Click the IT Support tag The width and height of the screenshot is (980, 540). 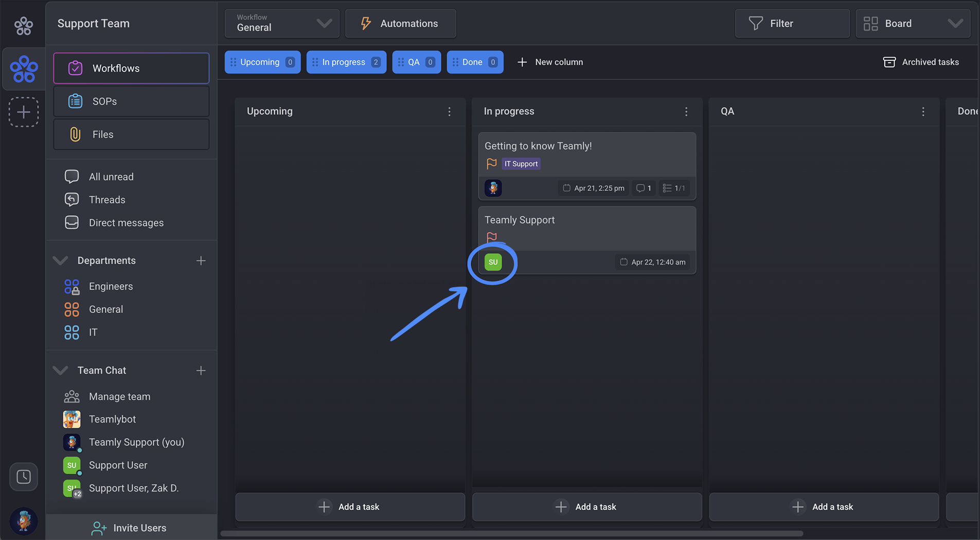point(521,164)
